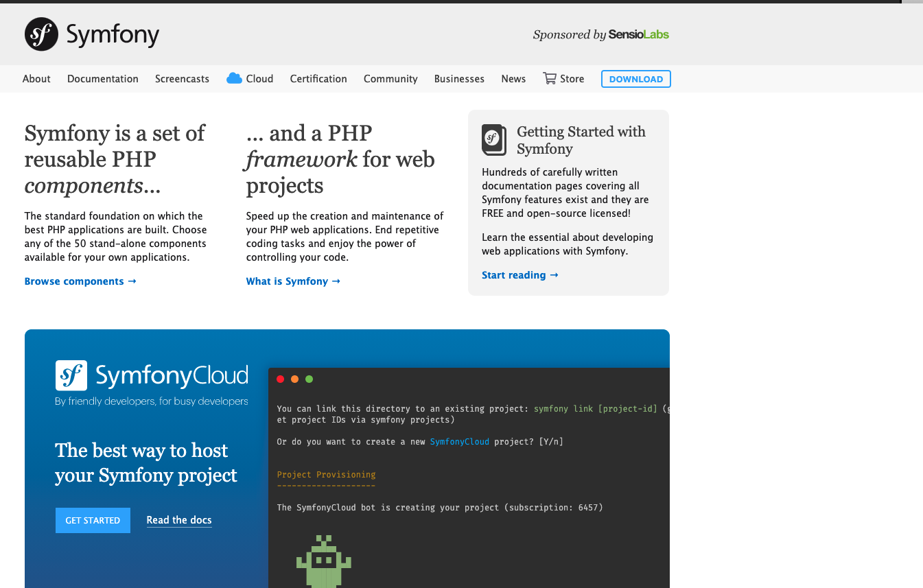Click the orange terminal window dot

click(x=294, y=379)
